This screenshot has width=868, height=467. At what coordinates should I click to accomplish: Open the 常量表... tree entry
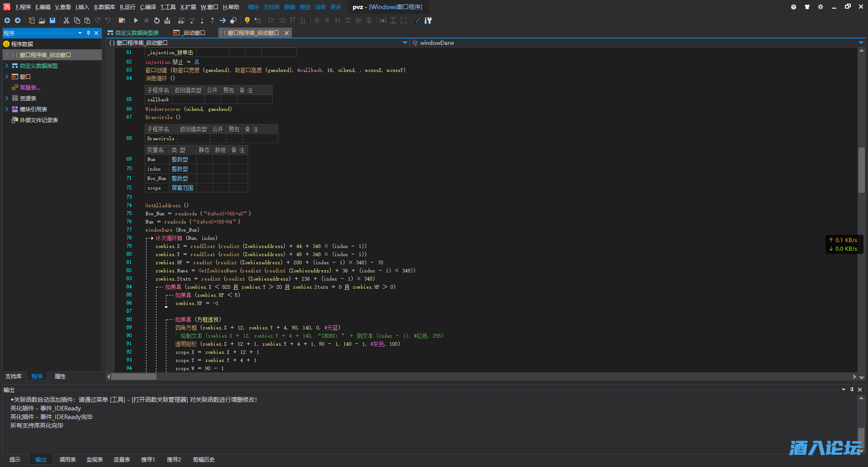tap(29, 87)
